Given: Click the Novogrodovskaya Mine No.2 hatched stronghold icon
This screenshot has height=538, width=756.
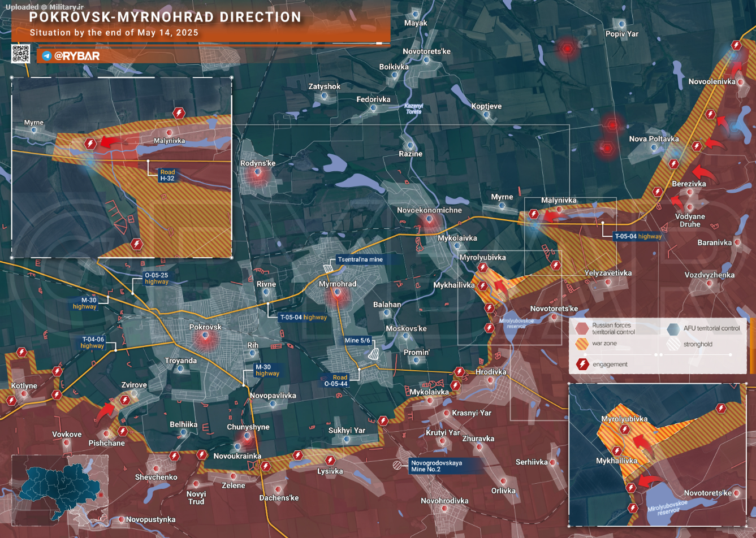Looking at the screenshot, I should [x=398, y=466].
